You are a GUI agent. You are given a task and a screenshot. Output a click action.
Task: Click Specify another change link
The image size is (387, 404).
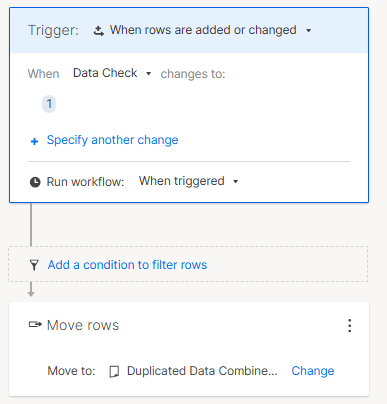click(x=112, y=140)
